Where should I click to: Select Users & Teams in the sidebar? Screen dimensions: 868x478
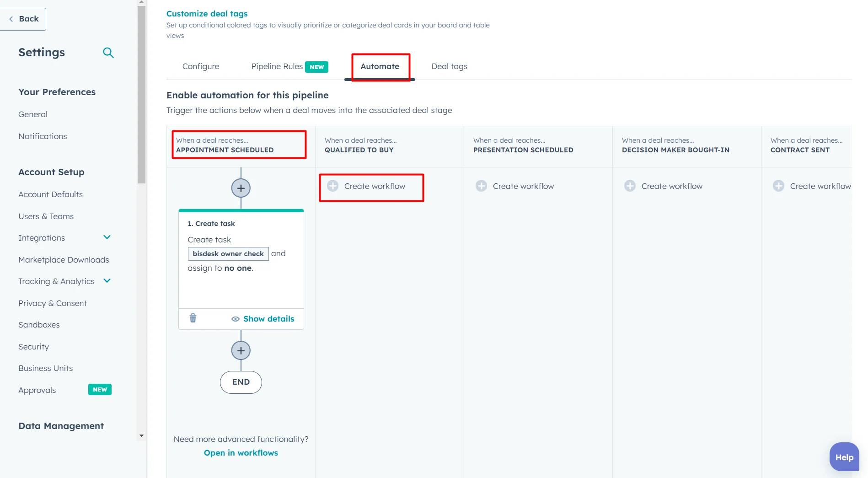coord(46,216)
